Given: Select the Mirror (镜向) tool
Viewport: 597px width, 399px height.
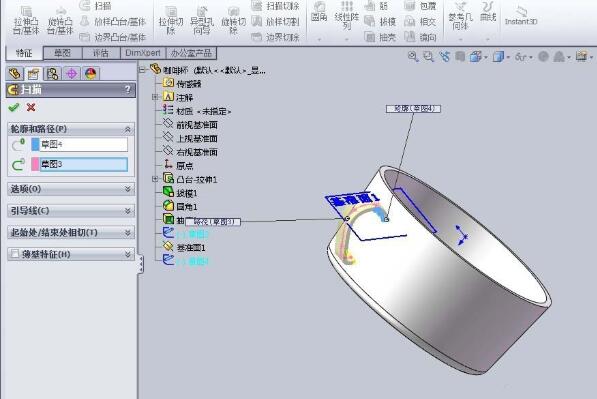Looking at the screenshot, I should [x=420, y=37].
